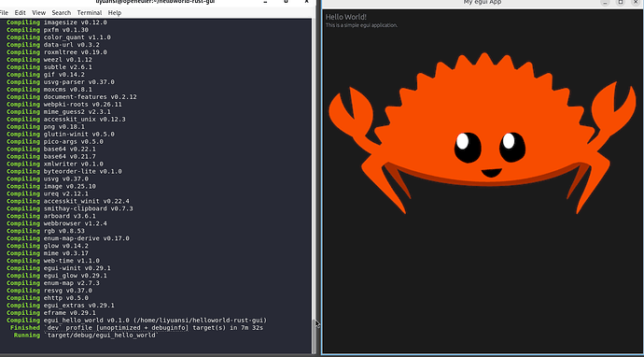Click the 'ureq v2.12.1' line
This screenshot has height=357, width=644.
[x=48, y=193]
